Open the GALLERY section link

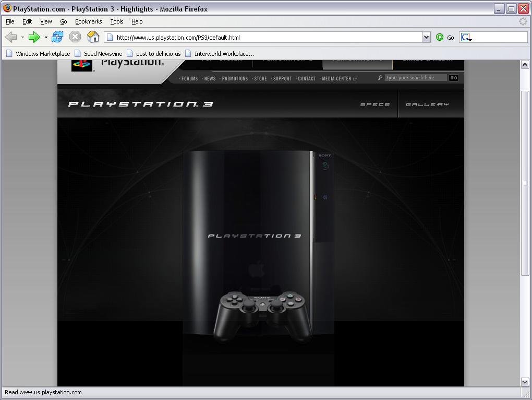pyautogui.click(x=427, y=104)
